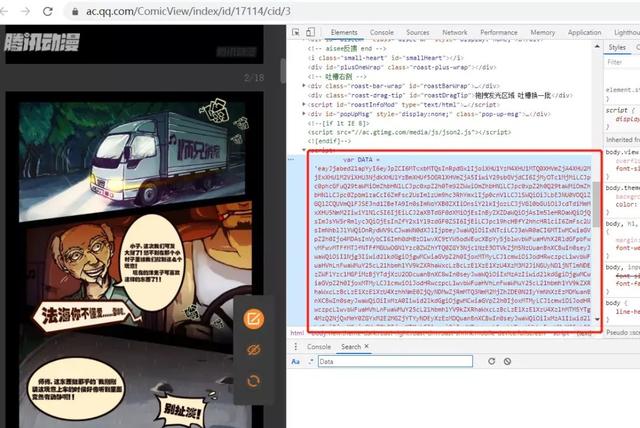The width and height of the screenshot is (640, 428).
Task: Toggle the device toolbar icon
Action: coord(311,32)
